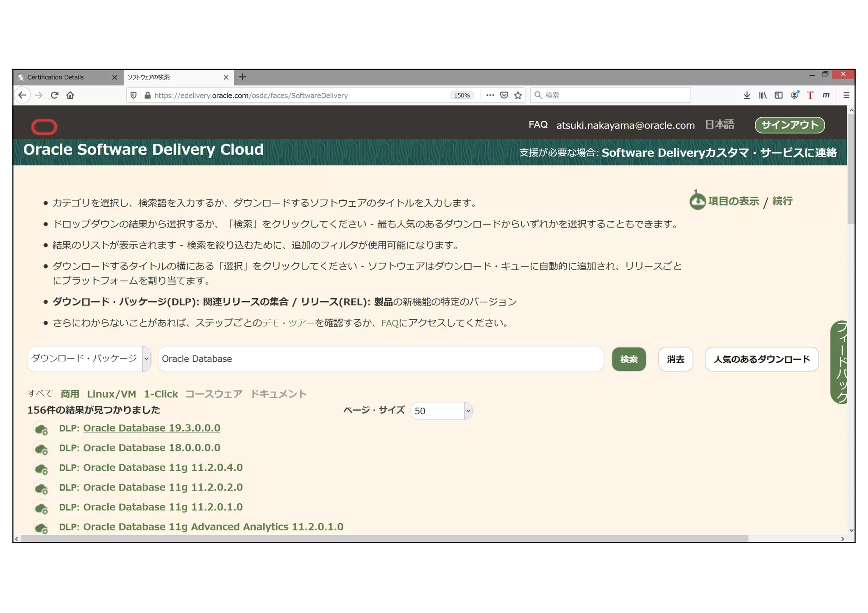Screen dimensions: 868x613
Task: Click the browser forward arrow
Action: (x=39, y=95)
